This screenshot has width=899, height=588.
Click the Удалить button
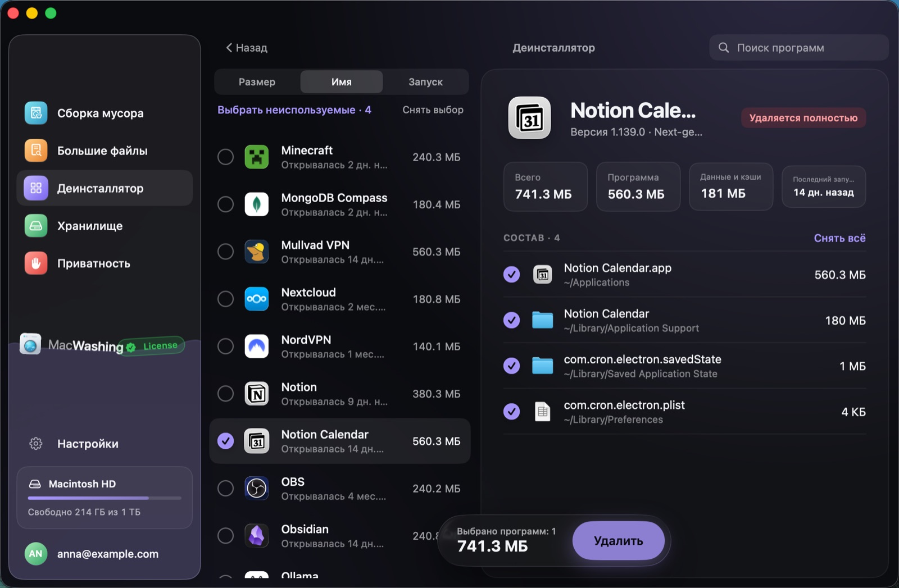[619, 540]
